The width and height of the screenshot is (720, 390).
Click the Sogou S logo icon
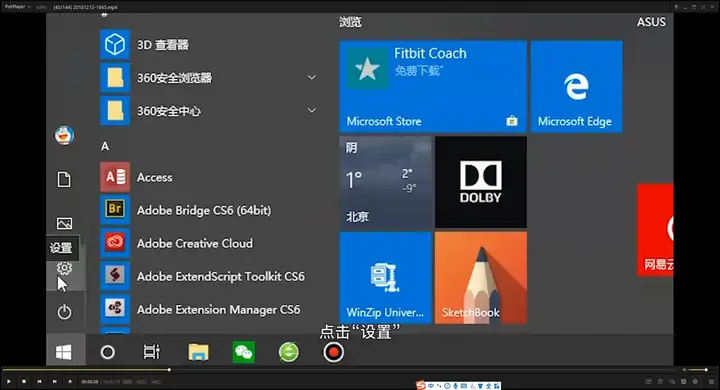click(x=420, y=385)
